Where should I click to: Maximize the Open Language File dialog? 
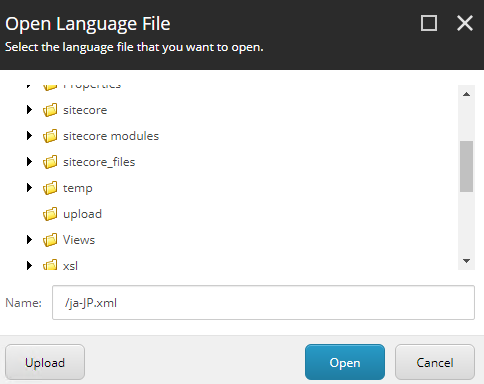tap(429, 23)
